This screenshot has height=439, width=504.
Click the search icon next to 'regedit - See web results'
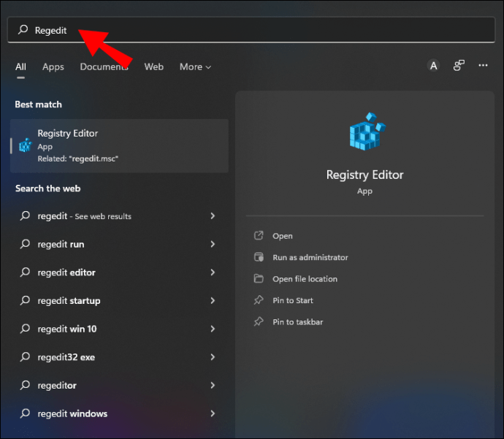tap(25, 215)
